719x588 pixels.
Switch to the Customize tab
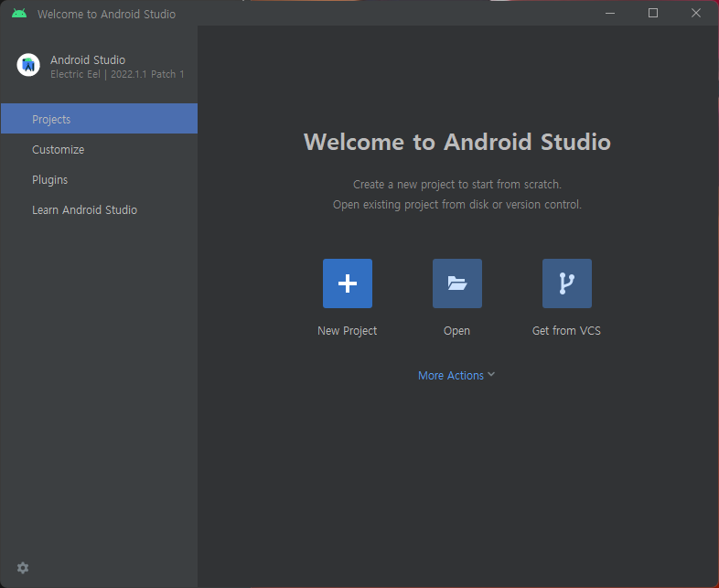(99, 149)
